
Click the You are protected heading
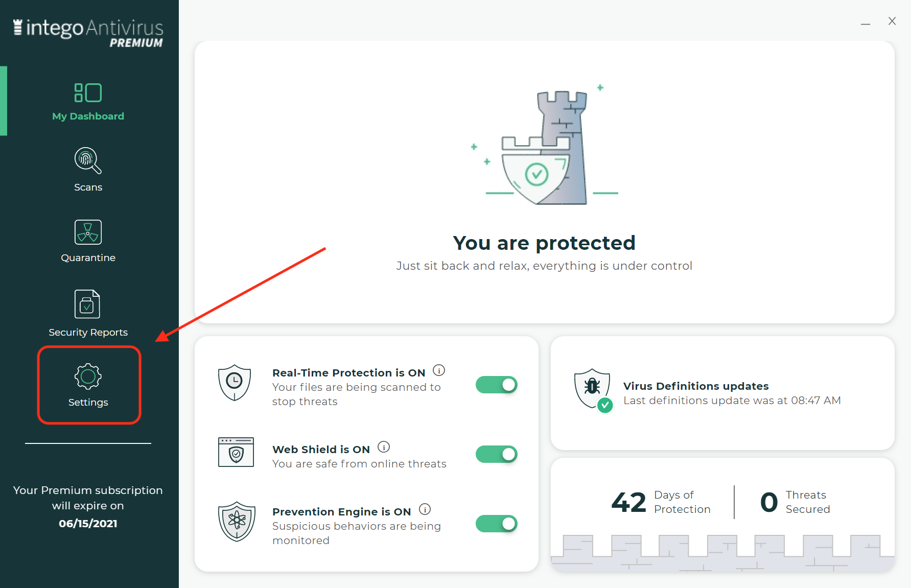coord(544,243)
